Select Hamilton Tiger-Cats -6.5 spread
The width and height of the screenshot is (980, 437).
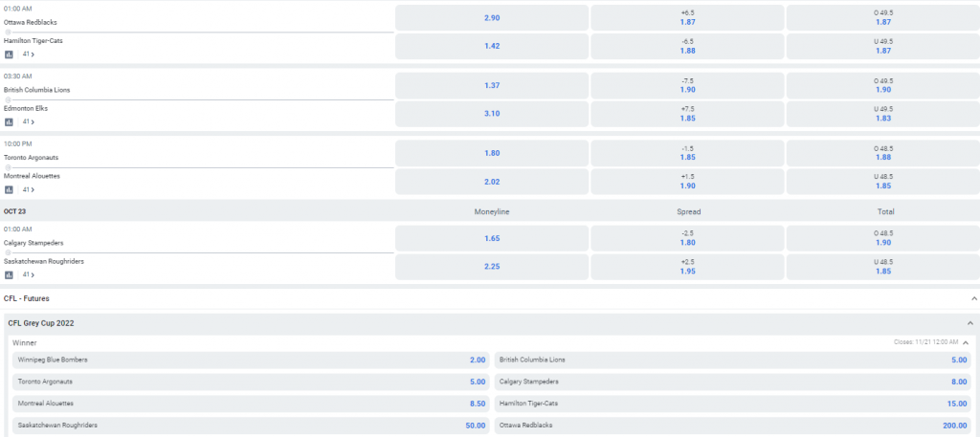click(x=687, y=46)
